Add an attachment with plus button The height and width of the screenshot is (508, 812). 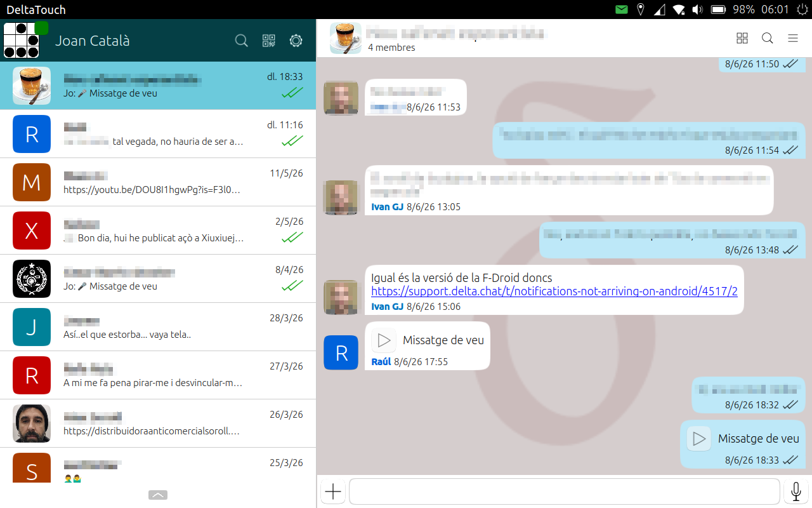pos(333,491)
